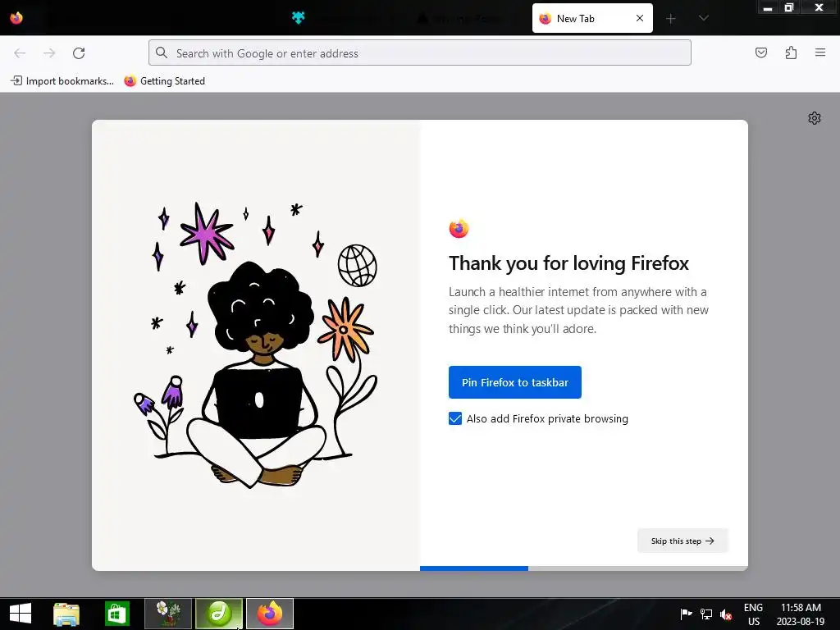Click ENG US language indicator
The height and width of the screenshot is (630, 840).
coord(753,614)
